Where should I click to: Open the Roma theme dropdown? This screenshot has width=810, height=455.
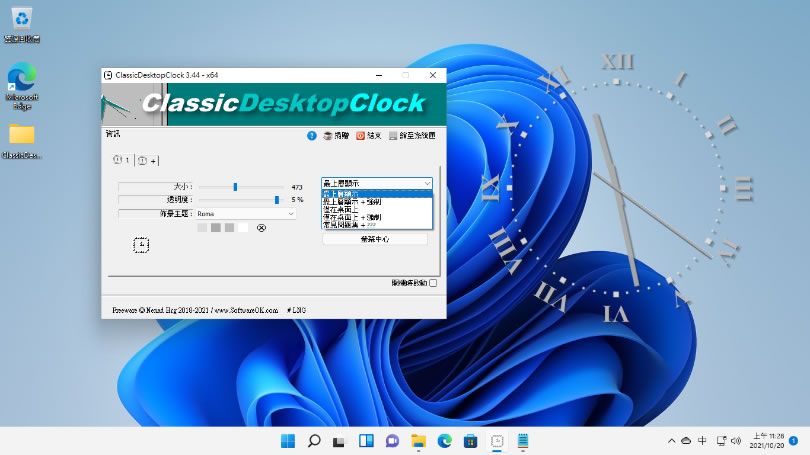point(245,214)
